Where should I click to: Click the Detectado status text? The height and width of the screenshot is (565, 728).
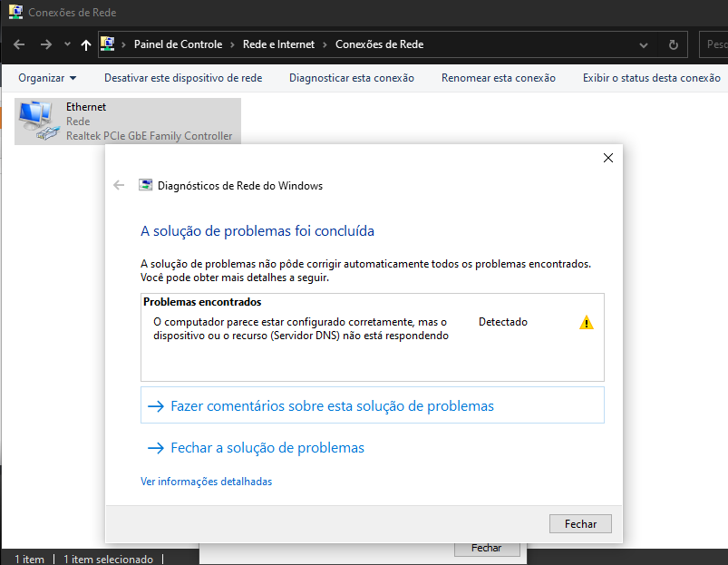click(x=503, y=322)
